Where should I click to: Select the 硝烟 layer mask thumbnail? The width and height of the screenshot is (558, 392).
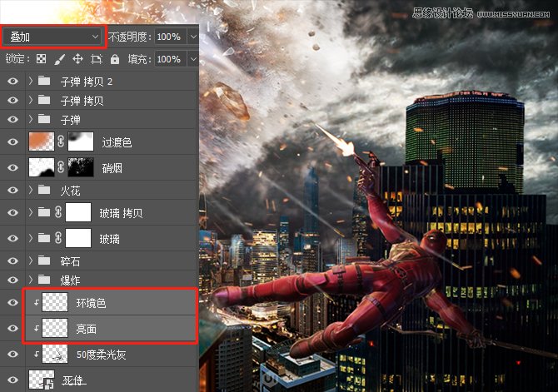81,167
